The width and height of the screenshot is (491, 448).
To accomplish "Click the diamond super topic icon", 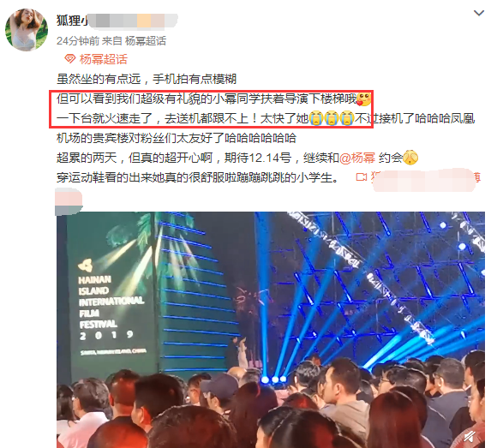I will [69, 59].
